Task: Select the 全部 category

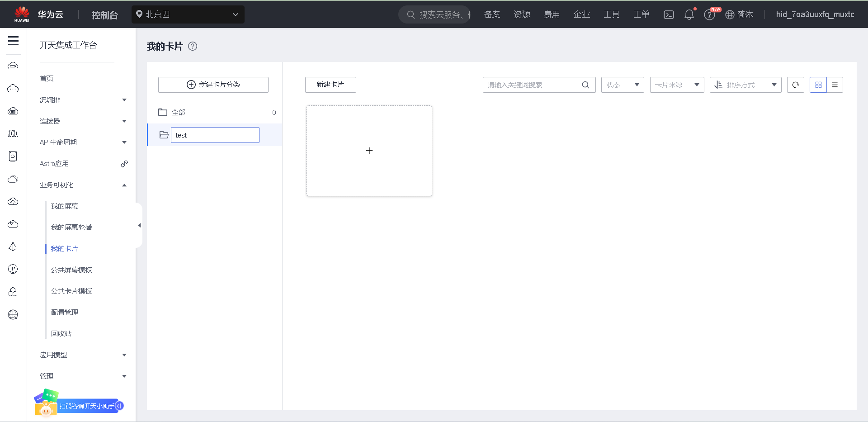Action: (x=215, y=112)
